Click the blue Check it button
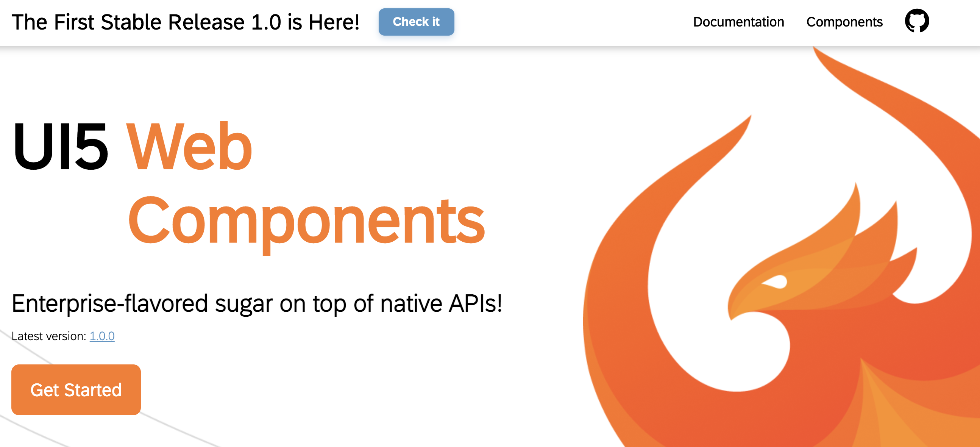The image size is (980, 447). (416, 22)
